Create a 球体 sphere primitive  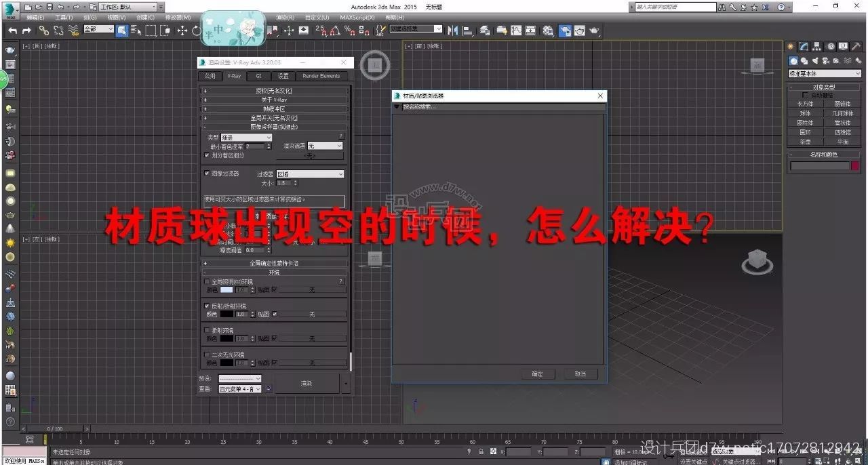click(x=805, y=113)
